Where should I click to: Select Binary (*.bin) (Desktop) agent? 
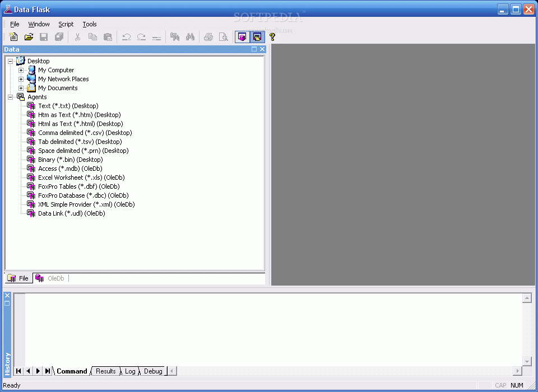tap(71, 160)
